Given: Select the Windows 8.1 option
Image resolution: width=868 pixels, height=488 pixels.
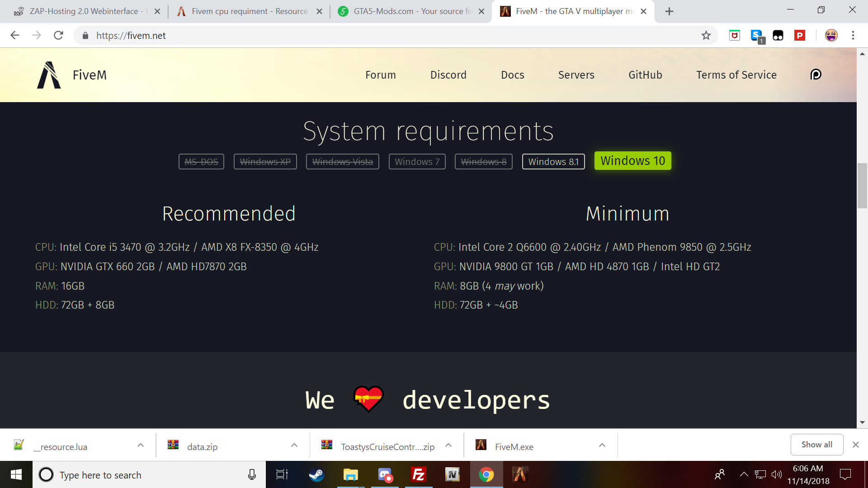Looking at the screenshot, I should (x=553, y=162).
